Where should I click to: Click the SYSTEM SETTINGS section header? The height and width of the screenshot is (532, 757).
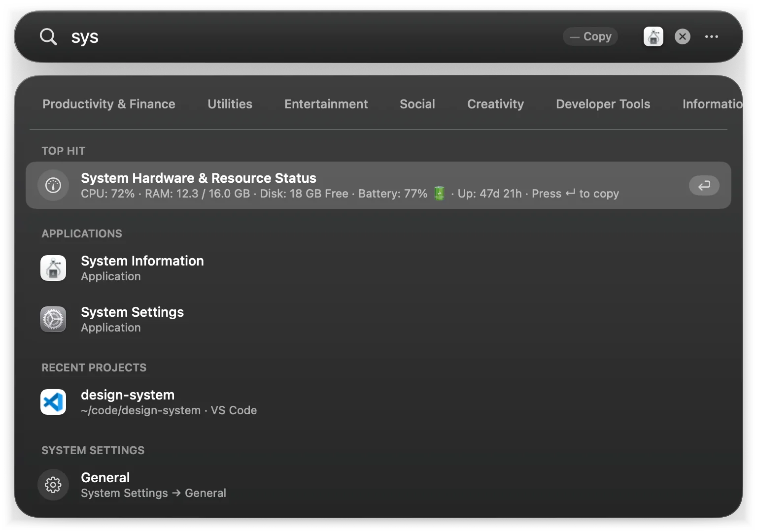93,450
